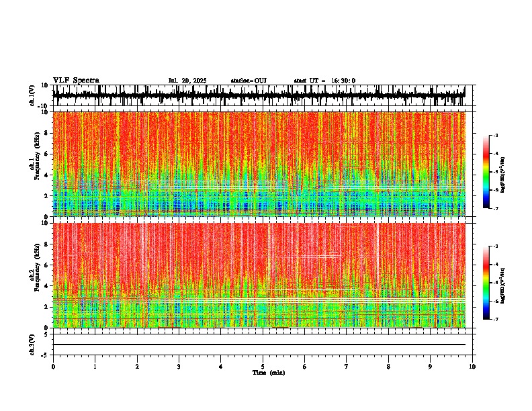Click the ch.1(V) waveform trace panel
Screen dimensions: 532x411
tap(263, 95)
